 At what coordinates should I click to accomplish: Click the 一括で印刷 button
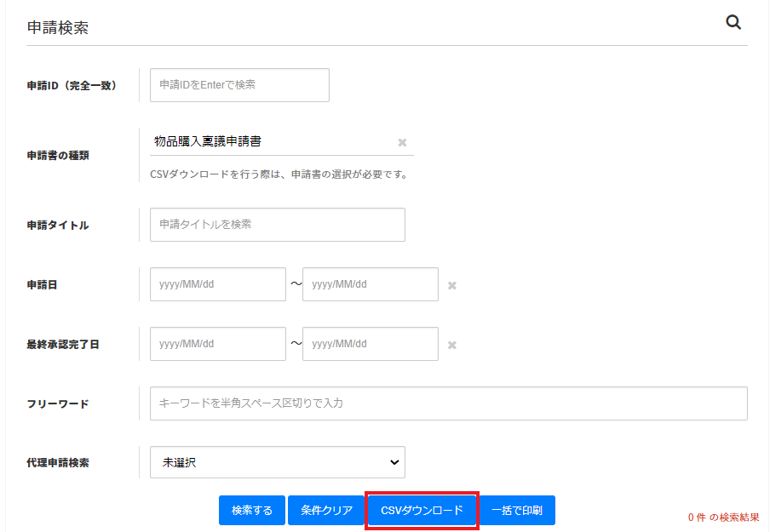click(517, 511)
